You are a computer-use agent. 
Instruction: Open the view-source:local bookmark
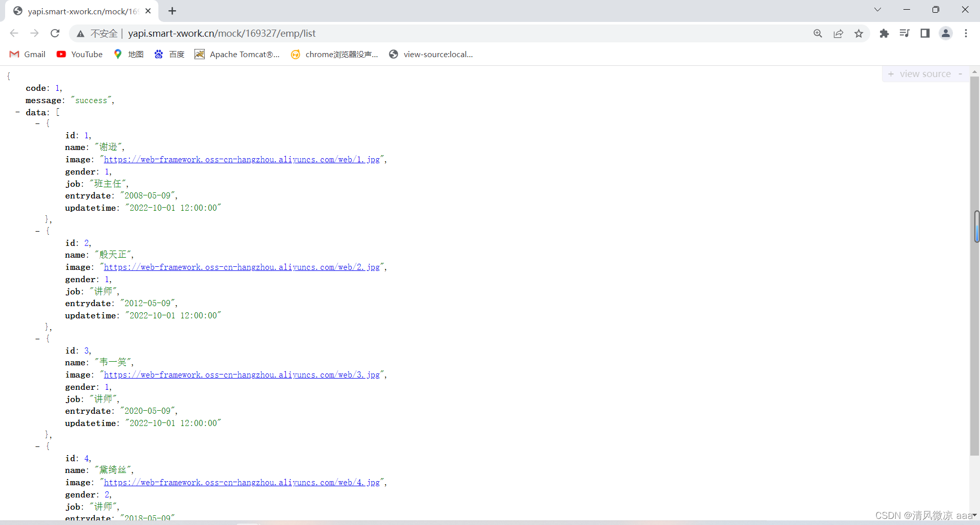point(431,54)
